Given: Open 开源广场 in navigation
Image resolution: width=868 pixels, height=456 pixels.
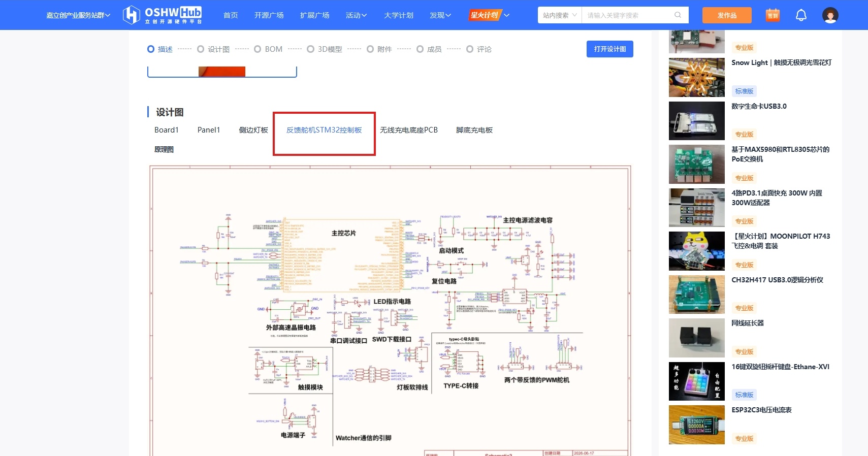Looking at the screenshot, I should click(269, 15).
